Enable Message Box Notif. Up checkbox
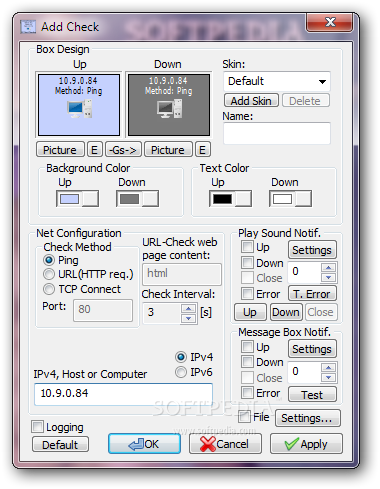This screenshot has height=489, width=380. point(247,347)
